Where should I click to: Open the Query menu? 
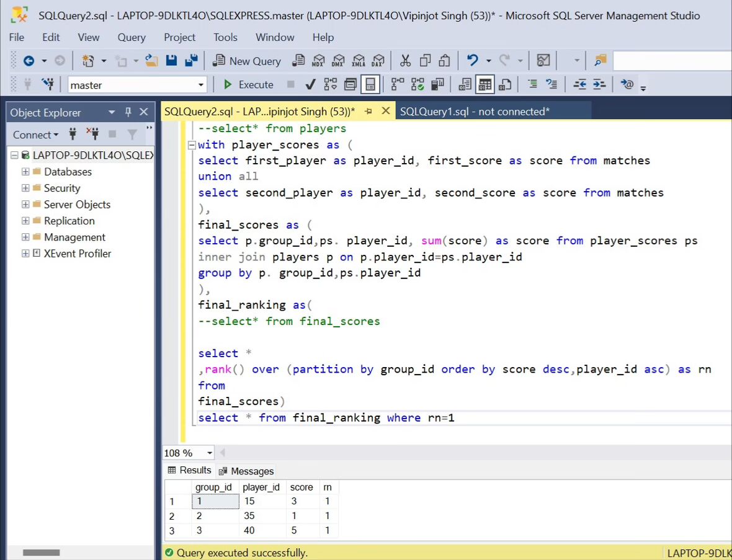pos(132,37)
